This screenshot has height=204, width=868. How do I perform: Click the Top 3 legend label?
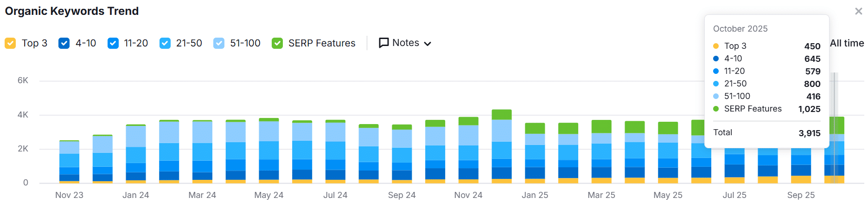click(34, 43)
